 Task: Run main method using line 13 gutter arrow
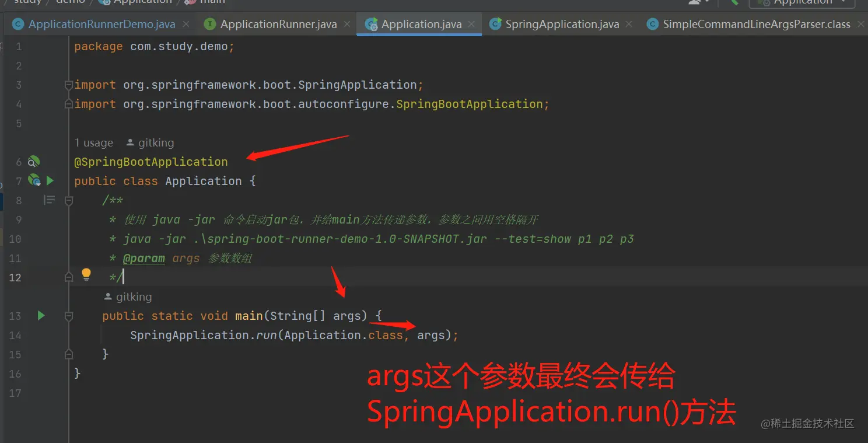point(41,316)
